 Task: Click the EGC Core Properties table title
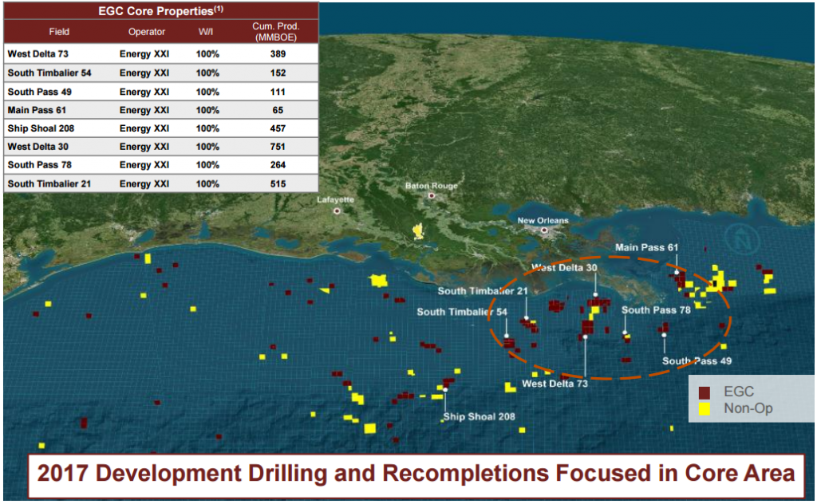point(160,11)
